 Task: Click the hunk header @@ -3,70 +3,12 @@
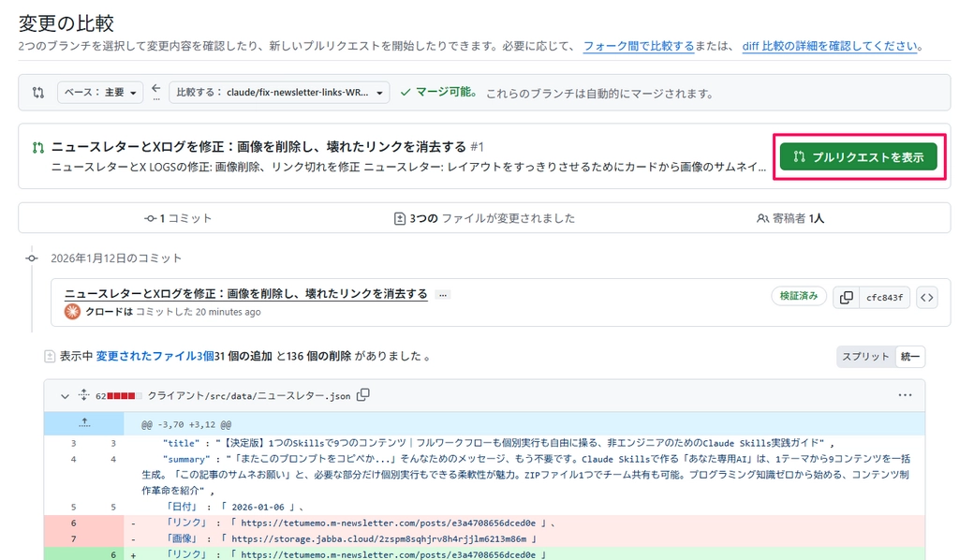tap(186, 424)
